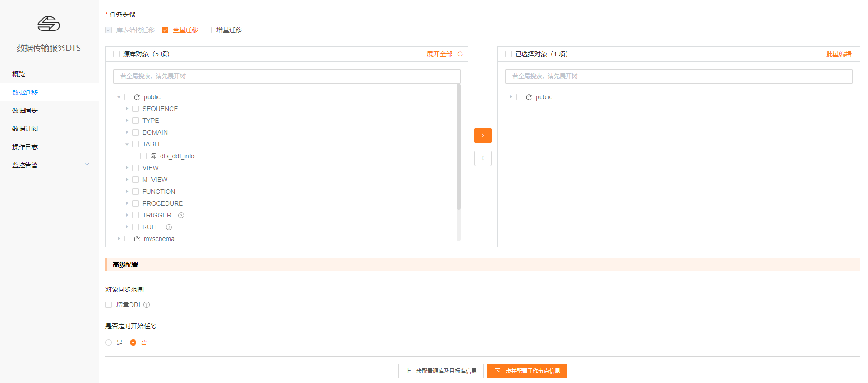Click the dts_ddl_info table icon

point(153,156)
